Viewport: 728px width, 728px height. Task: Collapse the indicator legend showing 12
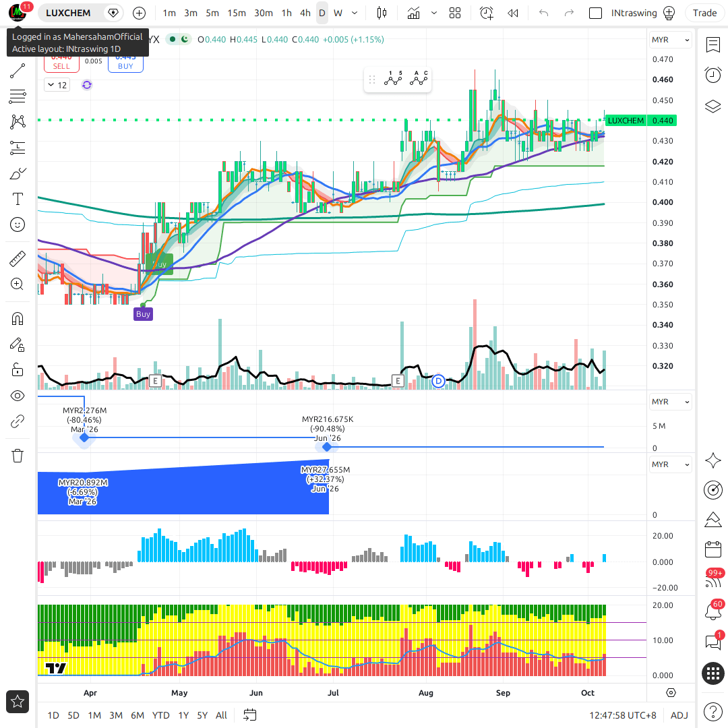pos(57,85)
